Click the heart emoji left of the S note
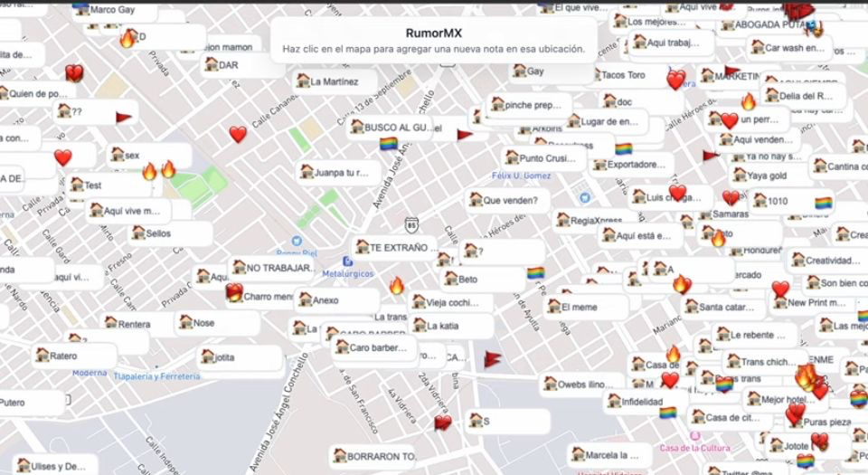868x475 pixels. pyautogui.click(x=443, y=423)
